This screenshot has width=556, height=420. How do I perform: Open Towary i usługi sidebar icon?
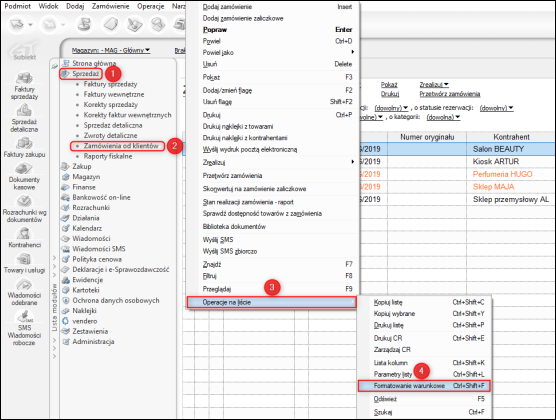pos(24,263)
